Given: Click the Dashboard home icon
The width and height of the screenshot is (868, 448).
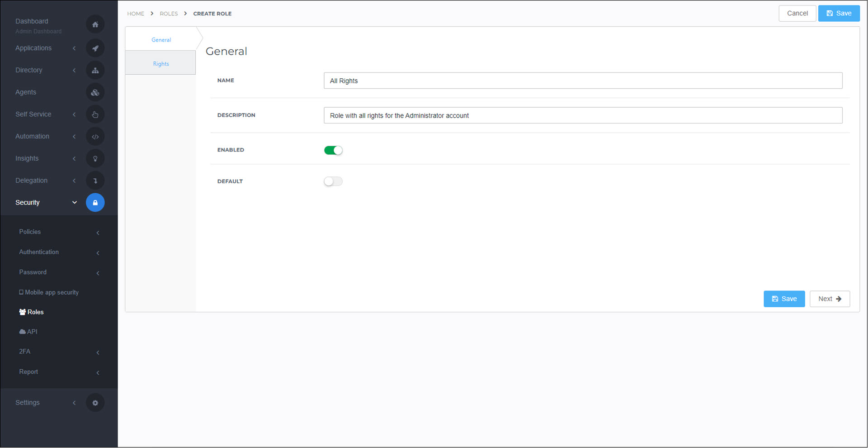Looking at the screenshot, I should point(95,24).
